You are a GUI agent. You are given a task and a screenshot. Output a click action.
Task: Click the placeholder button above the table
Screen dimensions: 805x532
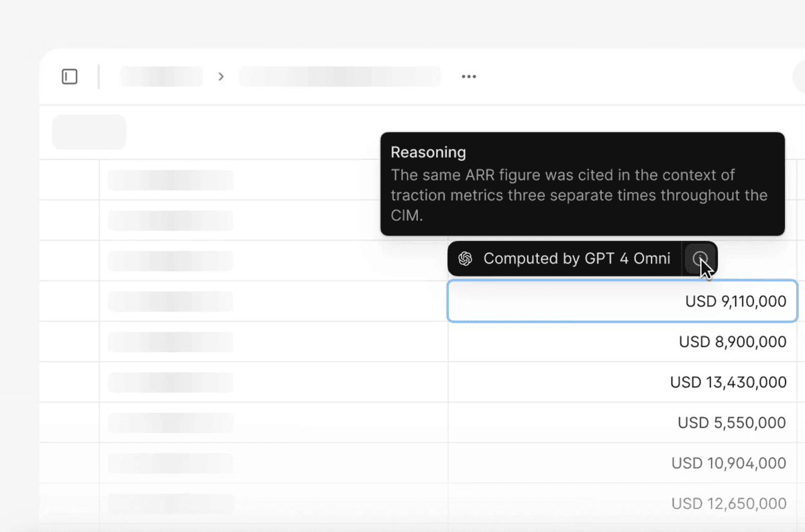[x=89, y=132]
